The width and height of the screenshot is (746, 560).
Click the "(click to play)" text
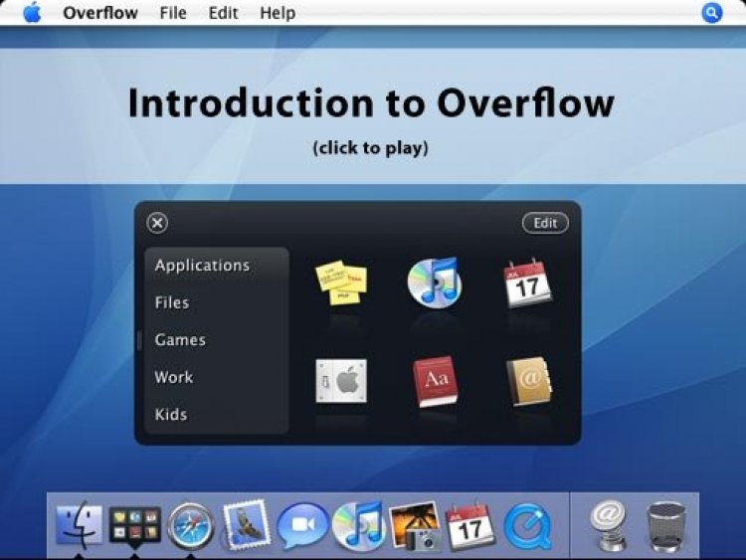coord(371,148)
